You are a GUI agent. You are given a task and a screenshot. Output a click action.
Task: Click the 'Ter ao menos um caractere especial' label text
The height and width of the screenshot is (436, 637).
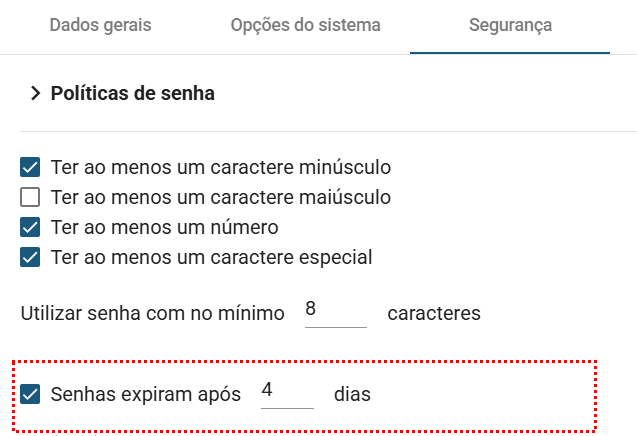211,257
